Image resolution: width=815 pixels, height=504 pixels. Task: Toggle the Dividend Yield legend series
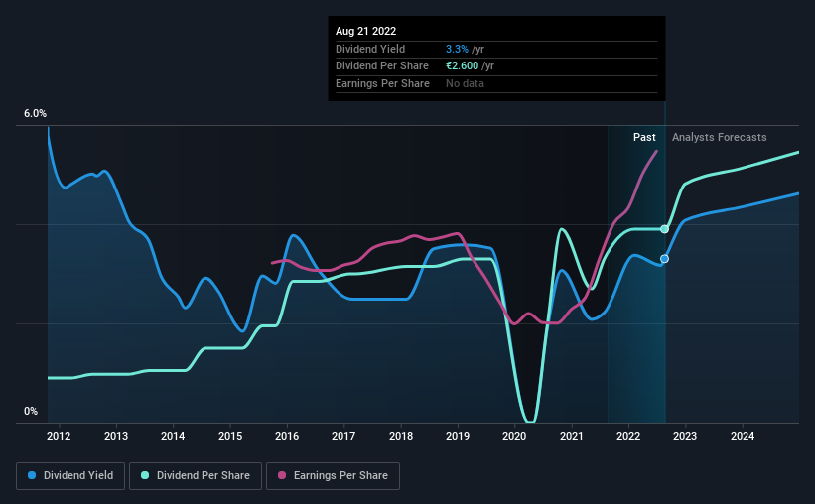point(70,476)
